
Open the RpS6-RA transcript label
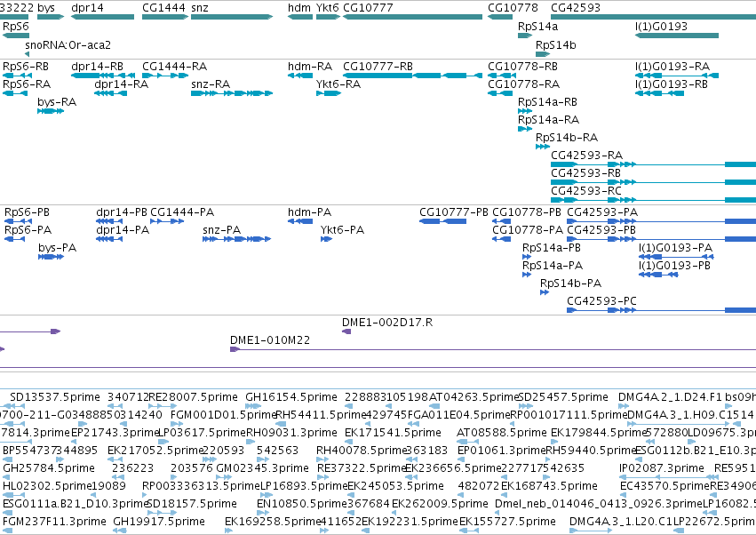coord(27,84)
